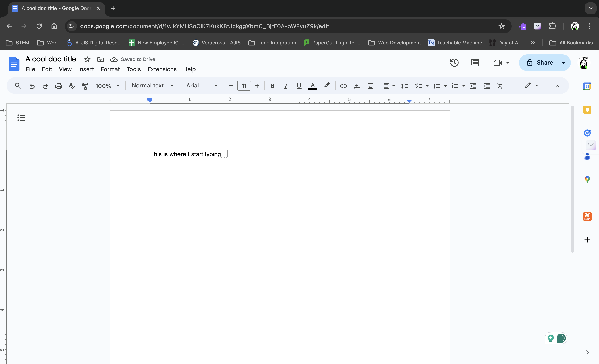Open Google Calendar side panel
Viewport: 599px width, 364px height.
(x=588, y=86)
